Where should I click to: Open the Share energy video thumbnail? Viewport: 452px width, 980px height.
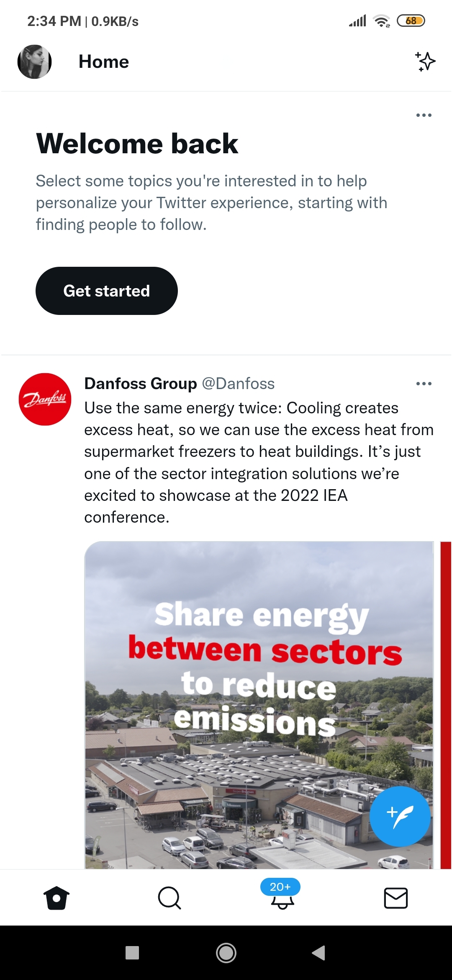259,704
